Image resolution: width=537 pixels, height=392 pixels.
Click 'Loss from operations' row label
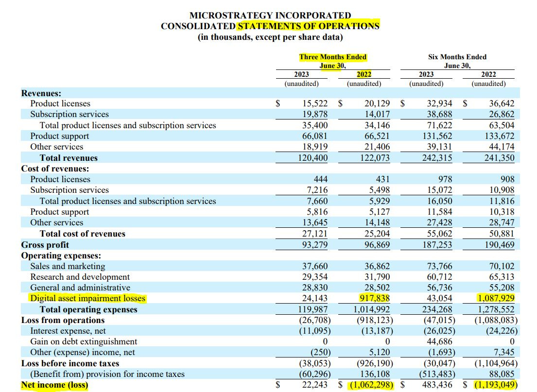click(63, 320)
